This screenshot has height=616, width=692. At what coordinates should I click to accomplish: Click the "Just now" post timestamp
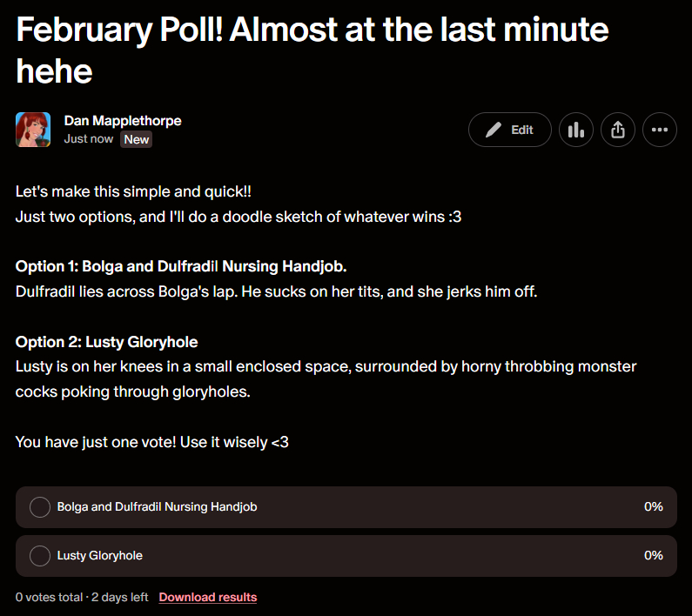pos(89,139)
